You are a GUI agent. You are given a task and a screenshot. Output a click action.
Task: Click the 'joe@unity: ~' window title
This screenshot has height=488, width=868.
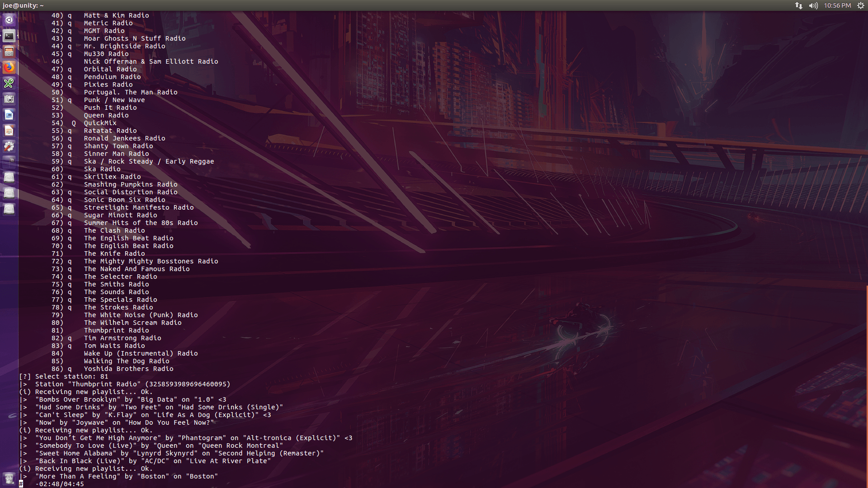(x=23, y=5)
